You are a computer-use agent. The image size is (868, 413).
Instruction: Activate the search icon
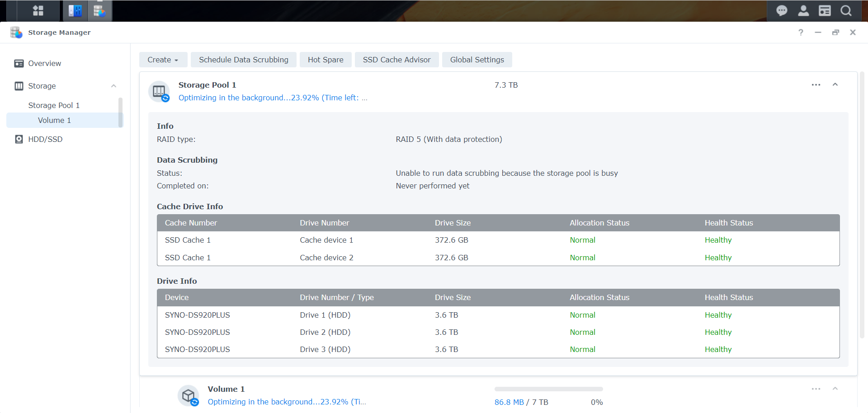846,10
